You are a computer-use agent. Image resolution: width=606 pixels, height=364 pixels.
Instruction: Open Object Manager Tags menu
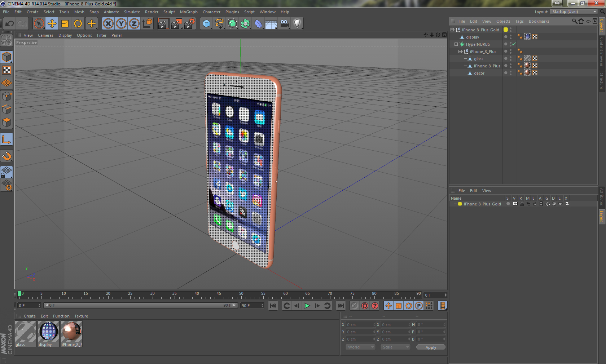[x=519, y=21]
